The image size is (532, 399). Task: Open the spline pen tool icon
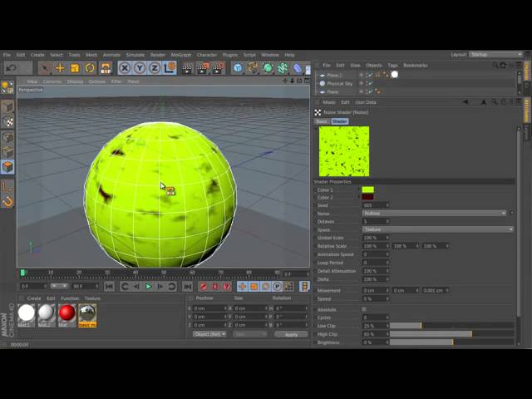(253, 68)
